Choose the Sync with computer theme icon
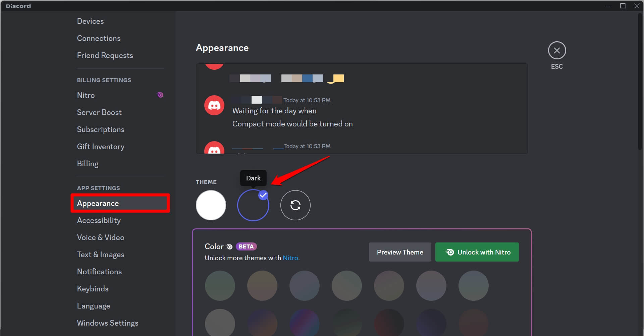Viewport: 644px width, 336px height. pyautogui.click(x=295, y=205)
